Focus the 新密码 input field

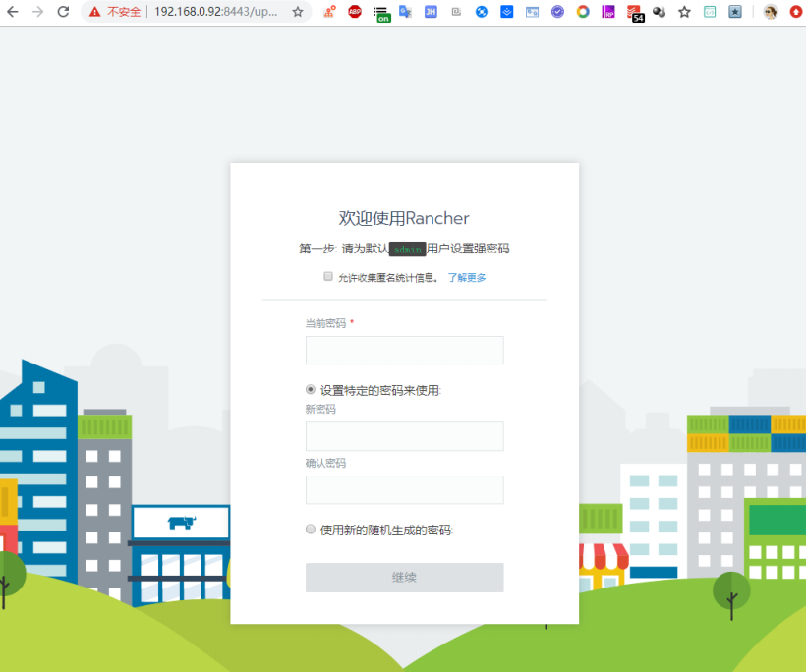click(x=405, y=436)
